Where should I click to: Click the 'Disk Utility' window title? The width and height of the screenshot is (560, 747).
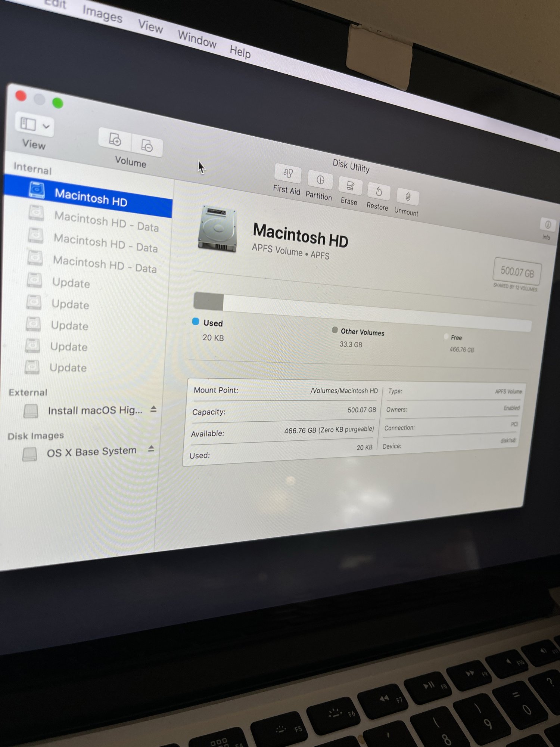click(351, 166)
